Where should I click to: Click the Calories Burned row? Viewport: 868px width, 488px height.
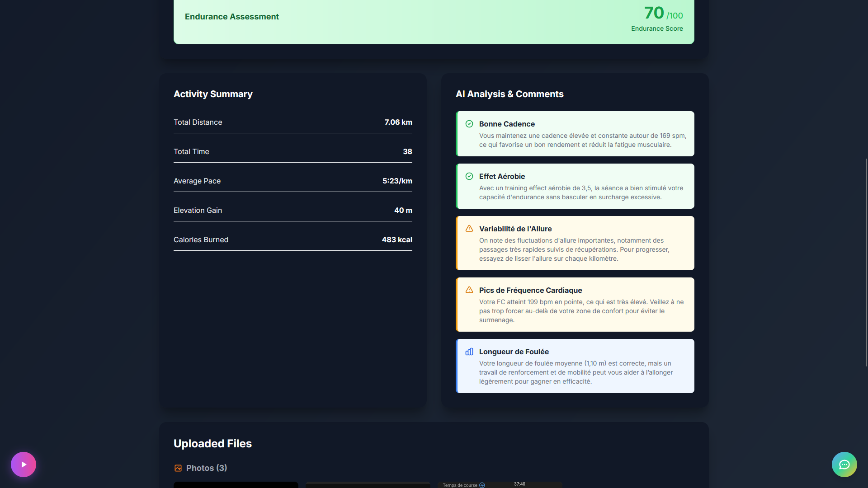(292, 240)
